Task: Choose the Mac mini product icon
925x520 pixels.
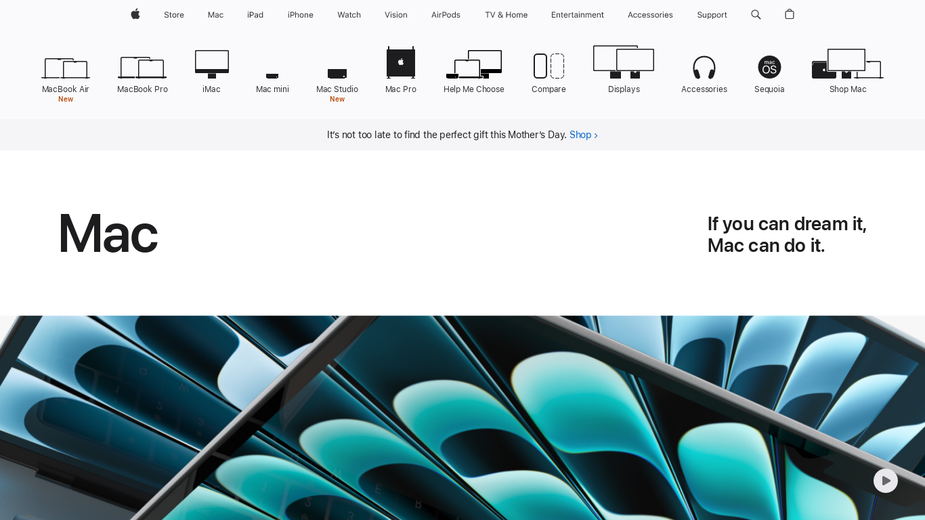Action: (272, 76)
